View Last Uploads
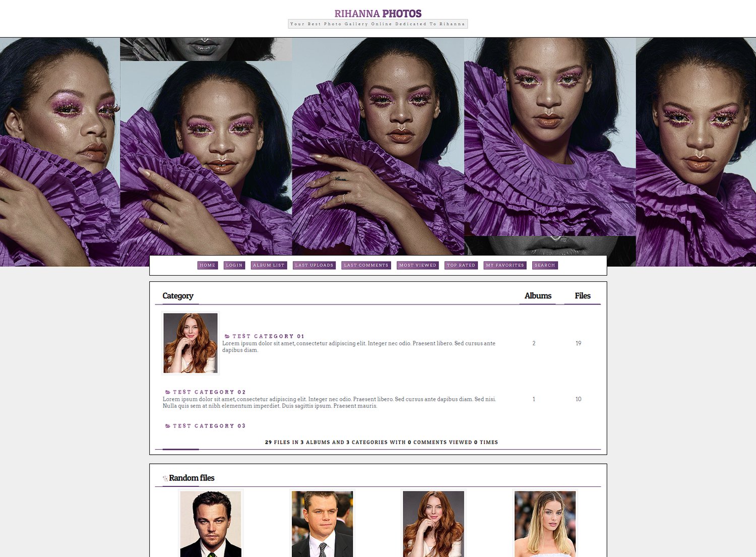This screenshot has height=557, width=756. click(314, 265)
